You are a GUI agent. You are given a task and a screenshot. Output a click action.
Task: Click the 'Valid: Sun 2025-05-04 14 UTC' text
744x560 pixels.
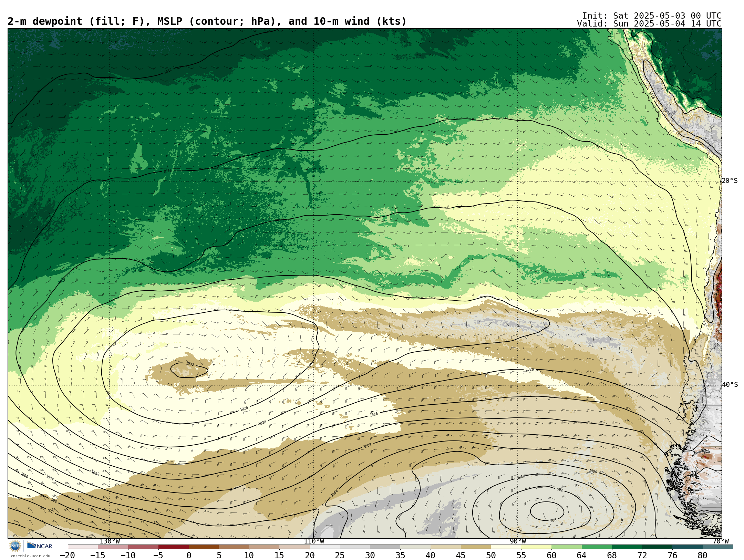pyautogui.click(x=649, y=24)
